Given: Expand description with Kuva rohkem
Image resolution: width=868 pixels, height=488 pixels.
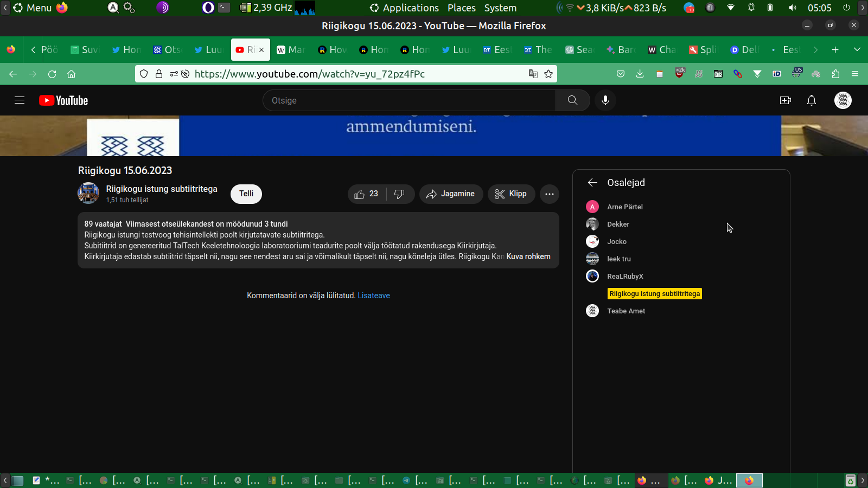Looking at the screenshot, I should pos(528,256).
